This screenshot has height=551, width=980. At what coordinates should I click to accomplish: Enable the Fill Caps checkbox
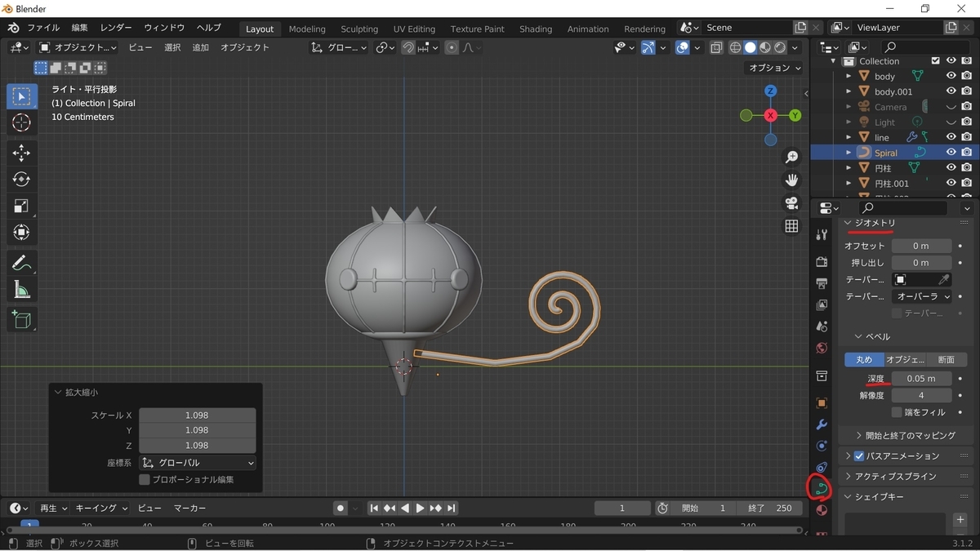pyautogui.click(x=897, y=412)
